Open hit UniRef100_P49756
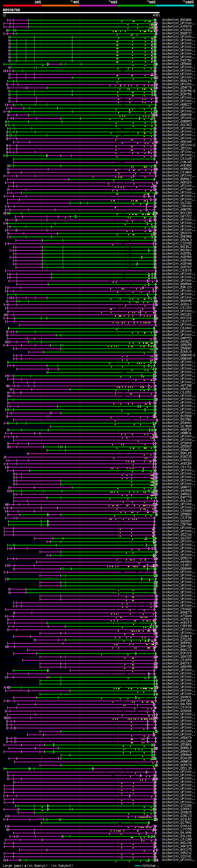Image resolution: width=197 pixels, height=868 pixels. (177, 61)
